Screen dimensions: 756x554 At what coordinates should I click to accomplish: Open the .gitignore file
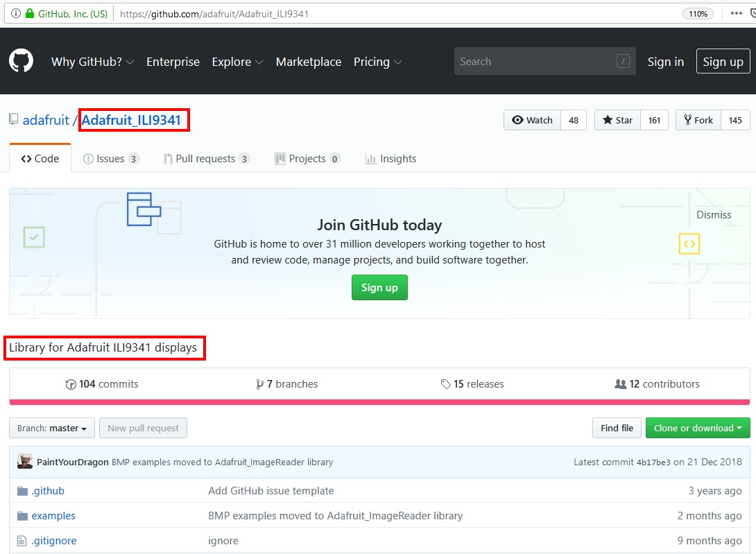click(54, 541)
